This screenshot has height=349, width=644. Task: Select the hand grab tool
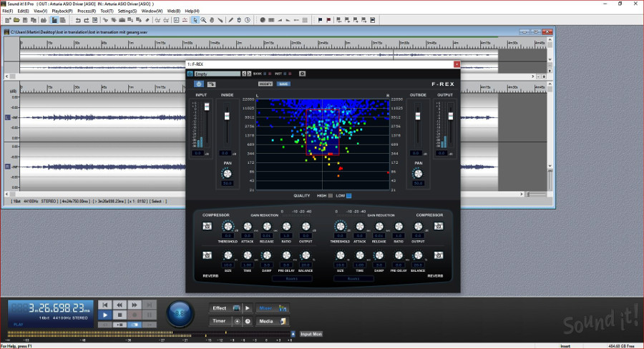pos(212,20)
